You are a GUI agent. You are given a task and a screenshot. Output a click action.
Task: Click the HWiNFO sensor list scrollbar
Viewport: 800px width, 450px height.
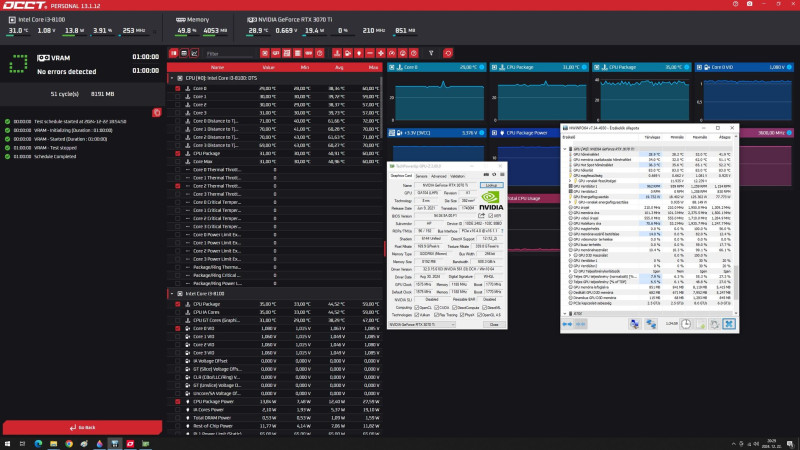click(x=736, y=283)
